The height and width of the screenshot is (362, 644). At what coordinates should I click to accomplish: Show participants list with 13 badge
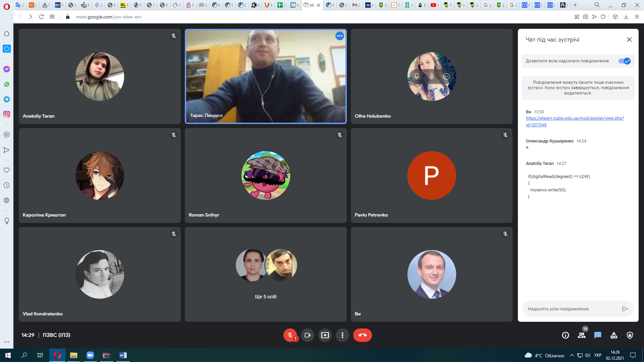point(582,335)
